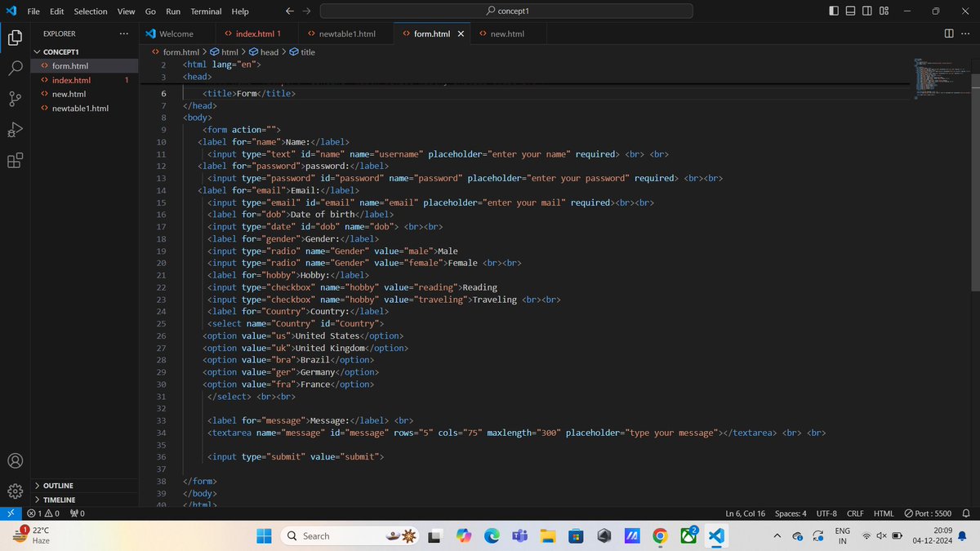
Task: Open the File menu
Action: pyautogui.click(x=34, y=11)
